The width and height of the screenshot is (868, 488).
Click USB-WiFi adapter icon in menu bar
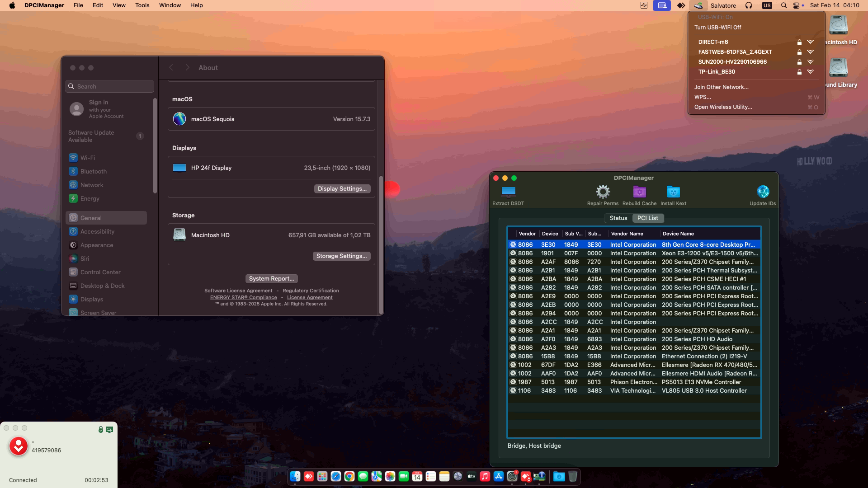698,5
